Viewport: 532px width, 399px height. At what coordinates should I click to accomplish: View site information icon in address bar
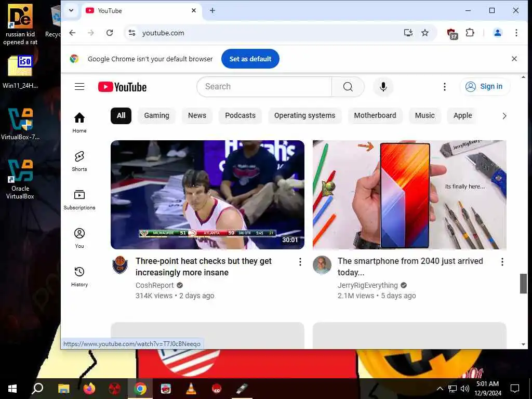pos(131,33)
